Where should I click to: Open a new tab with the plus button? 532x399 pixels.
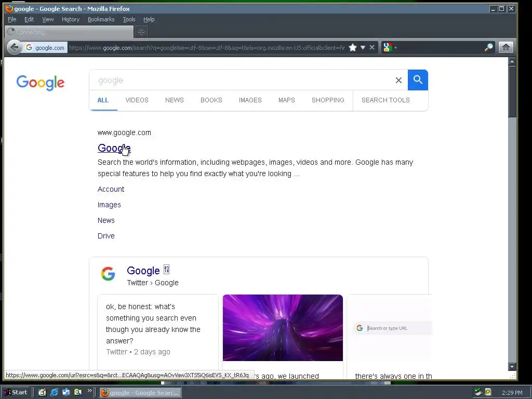(x=141, y=32)
